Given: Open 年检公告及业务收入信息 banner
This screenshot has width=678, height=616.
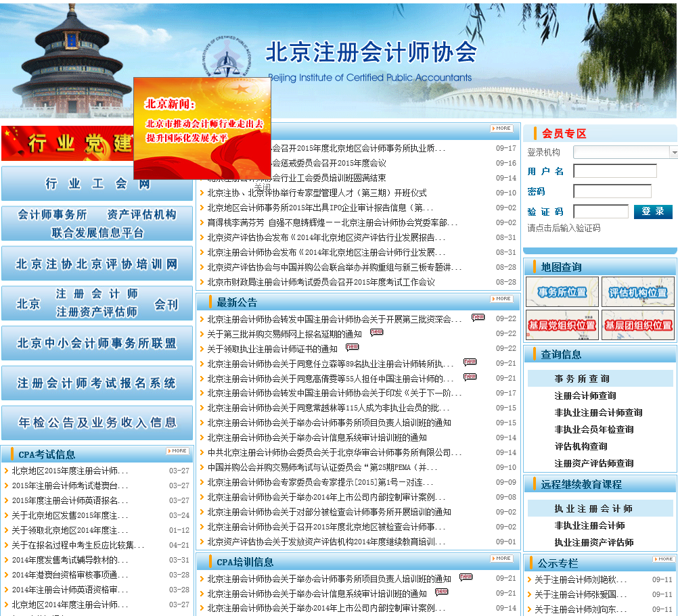Looking at the screenshot, I should [97, 423].
